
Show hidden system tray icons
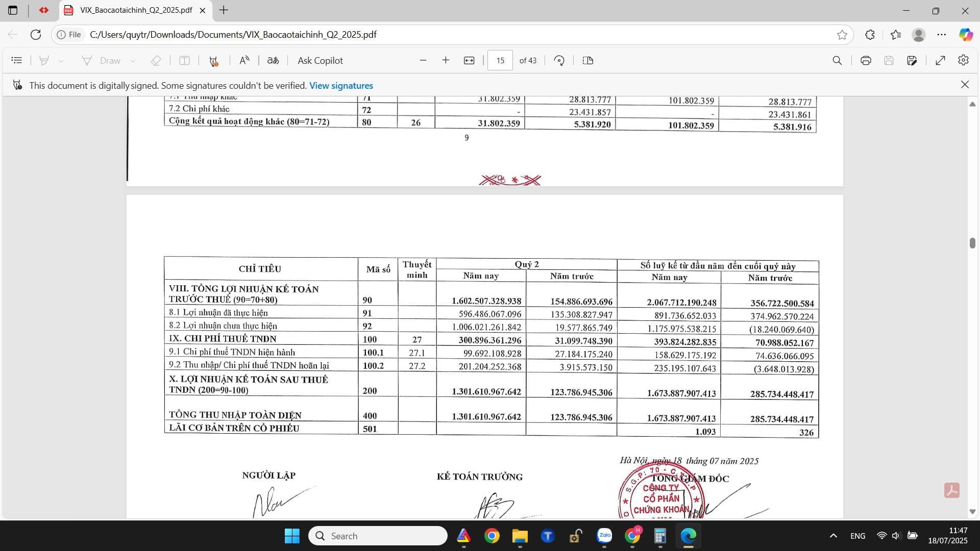pyautogui.click(x=833, y=536)
